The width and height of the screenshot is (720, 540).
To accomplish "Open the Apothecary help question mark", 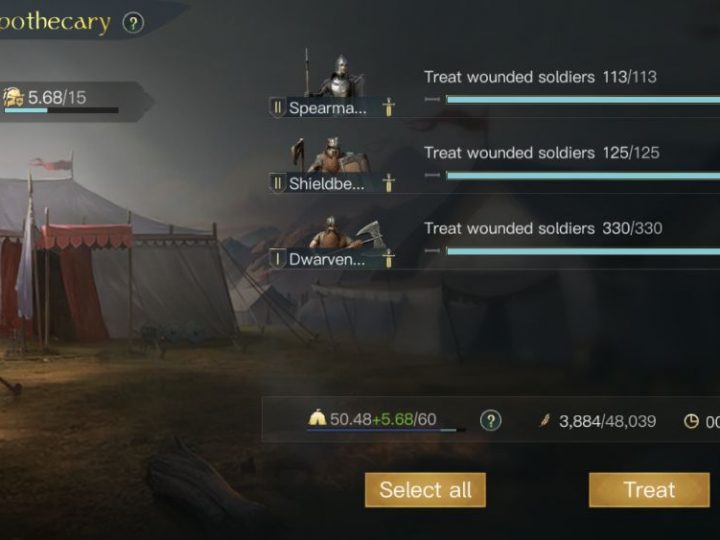I will (133, 23).
